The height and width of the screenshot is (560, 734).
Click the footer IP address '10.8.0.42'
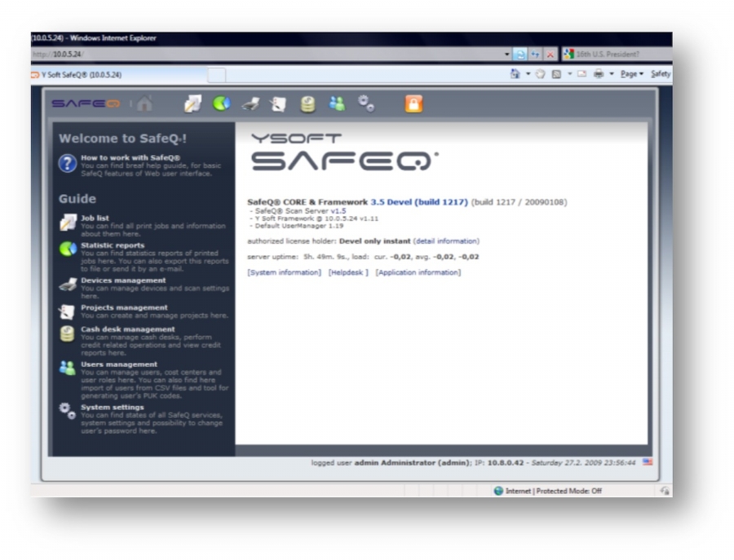pyautogui.click(x=506, y=463)
